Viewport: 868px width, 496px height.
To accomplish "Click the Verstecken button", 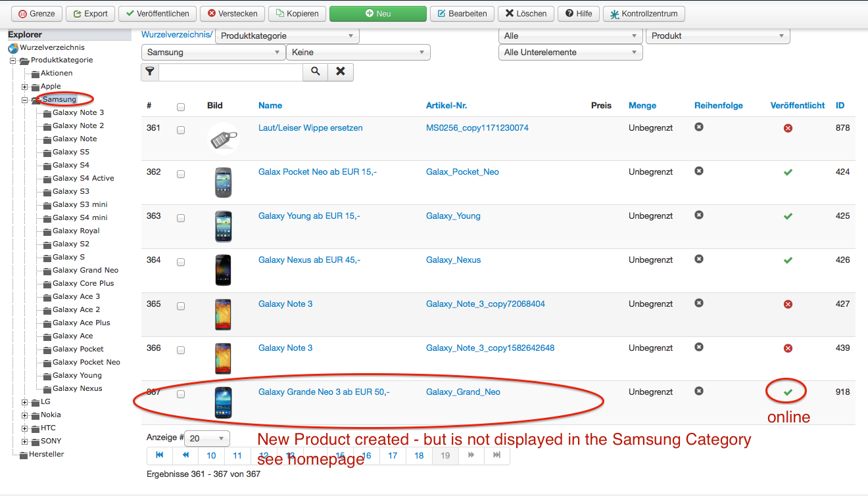I will [x=233, y=14].
